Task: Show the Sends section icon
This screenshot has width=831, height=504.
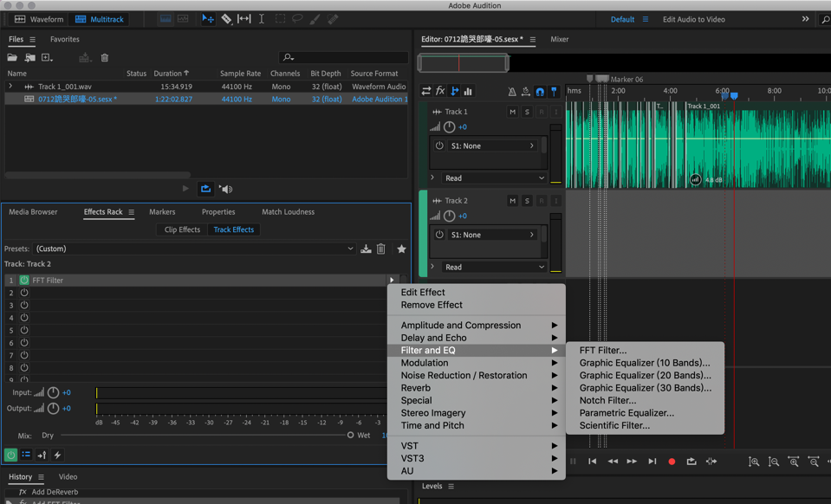Action: [454, 91]
